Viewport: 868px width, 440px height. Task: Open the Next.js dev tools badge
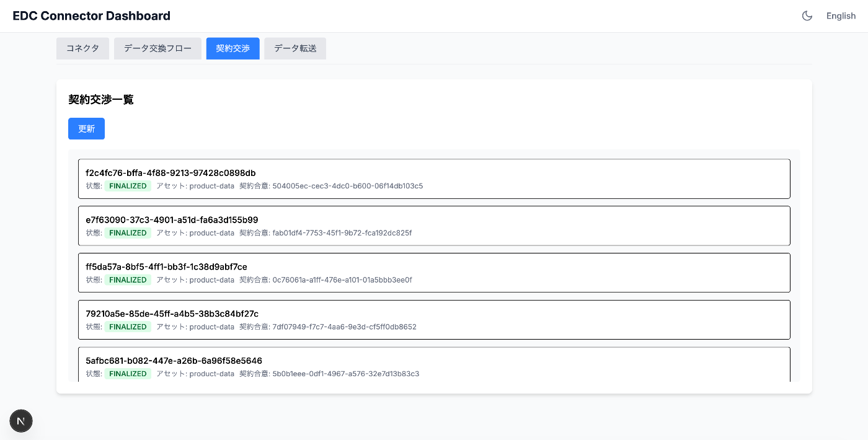pos(21,421)
